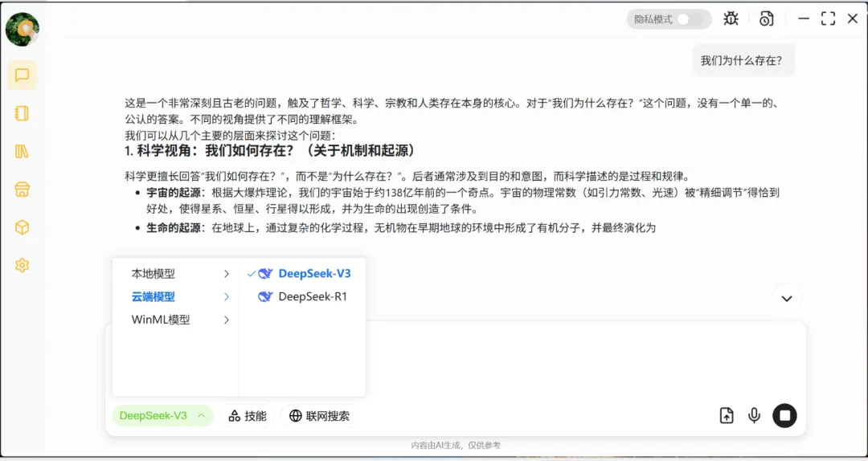Open the library books icon in sidebar
Image resolution: width=868 pixels, height=461 pixels.
(23, 152)
